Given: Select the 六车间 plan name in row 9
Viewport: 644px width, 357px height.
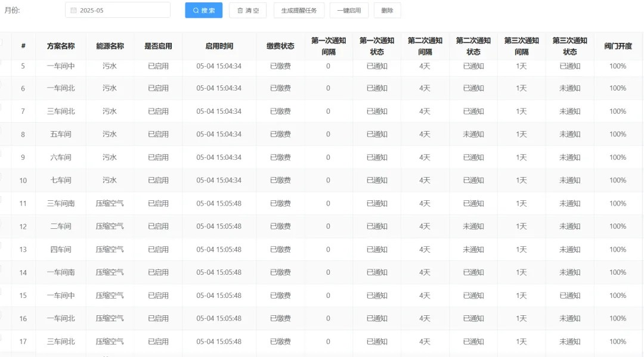Looking at the screenshot, I should coord(61,157).
